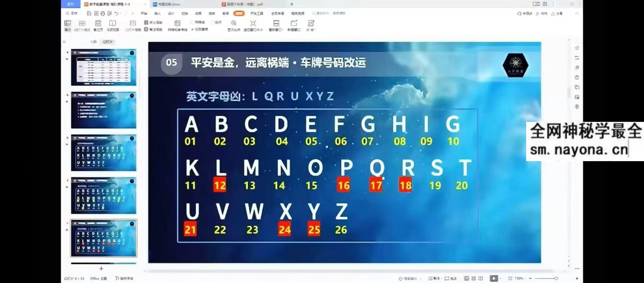
Task: Open Notes Master (备注母版)
Action: (x=153, y=29)
